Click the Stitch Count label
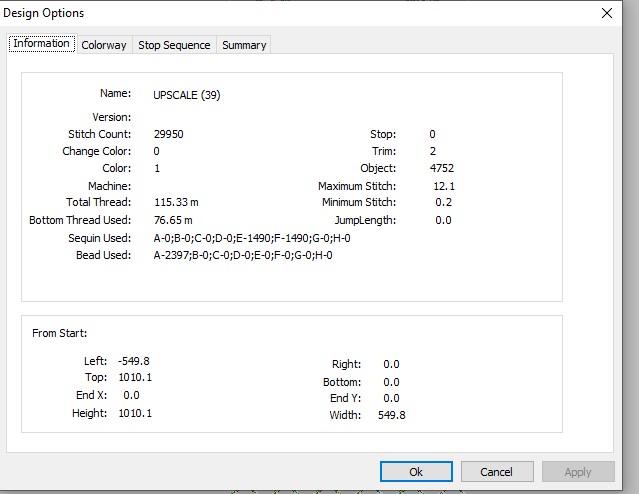Screen dimensions: 639x494 [x=99, y=134]
